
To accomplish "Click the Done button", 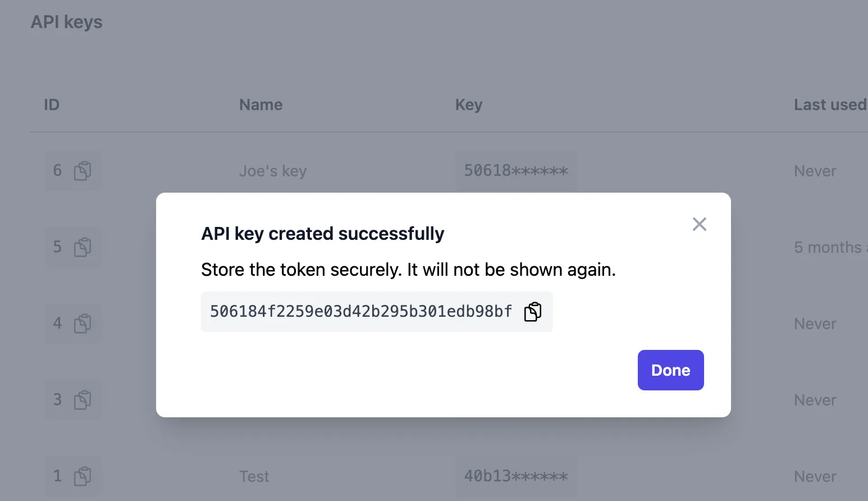I will (x=670, y=370).
